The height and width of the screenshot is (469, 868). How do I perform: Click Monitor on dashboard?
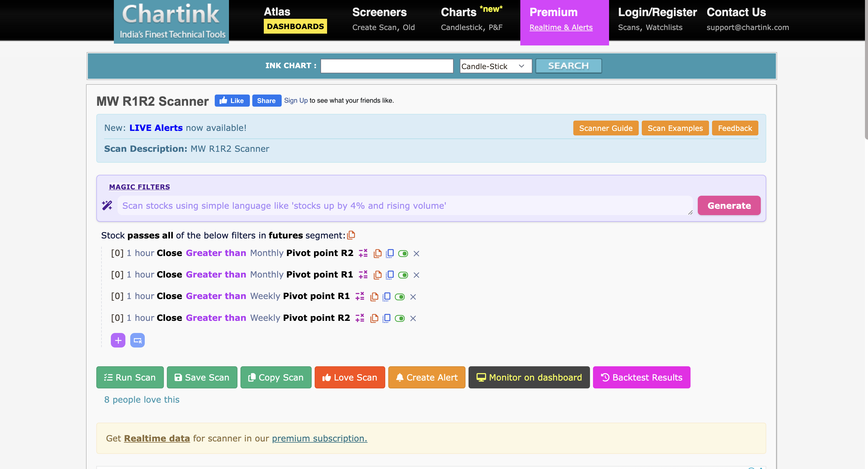coord(529,377)
